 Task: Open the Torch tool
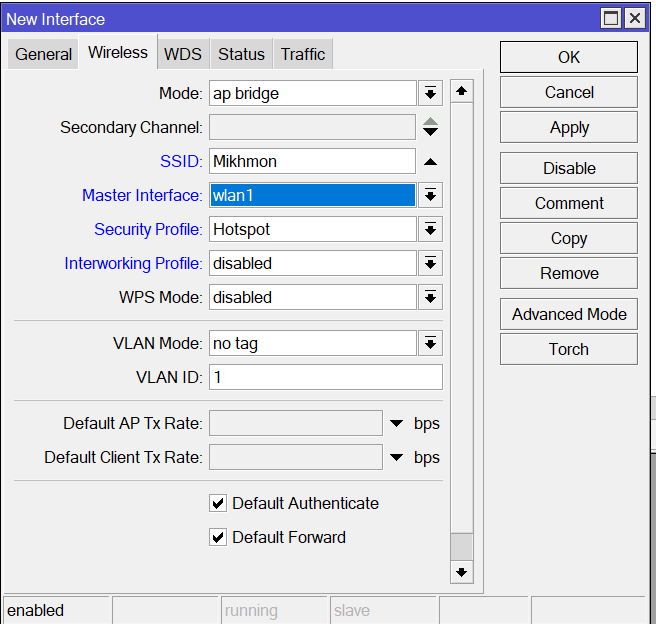tap(569, 349)
